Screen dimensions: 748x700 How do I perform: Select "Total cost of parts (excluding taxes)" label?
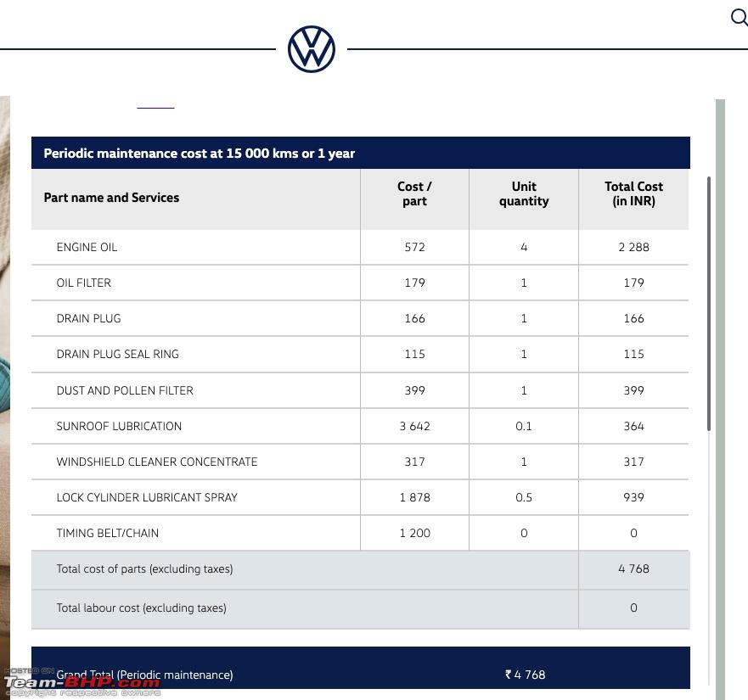point(144,568)
